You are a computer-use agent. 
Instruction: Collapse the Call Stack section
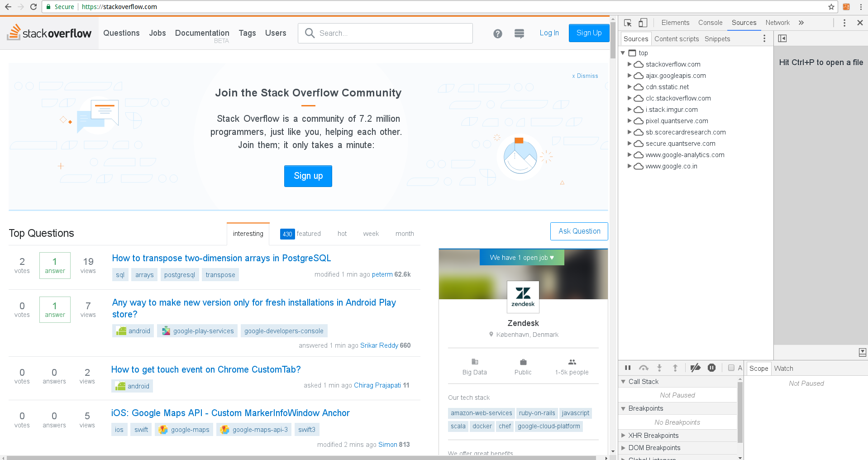tap(624, 382)
